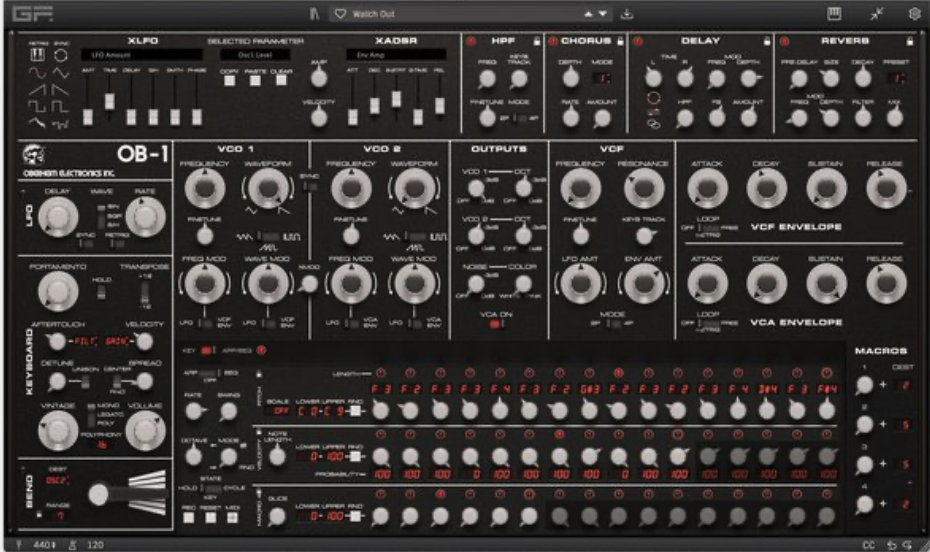Open the XLFO 'LFO Amount' destination dropdown
The width and height of the screenshot is (930, 552).
tap(141, 55)
